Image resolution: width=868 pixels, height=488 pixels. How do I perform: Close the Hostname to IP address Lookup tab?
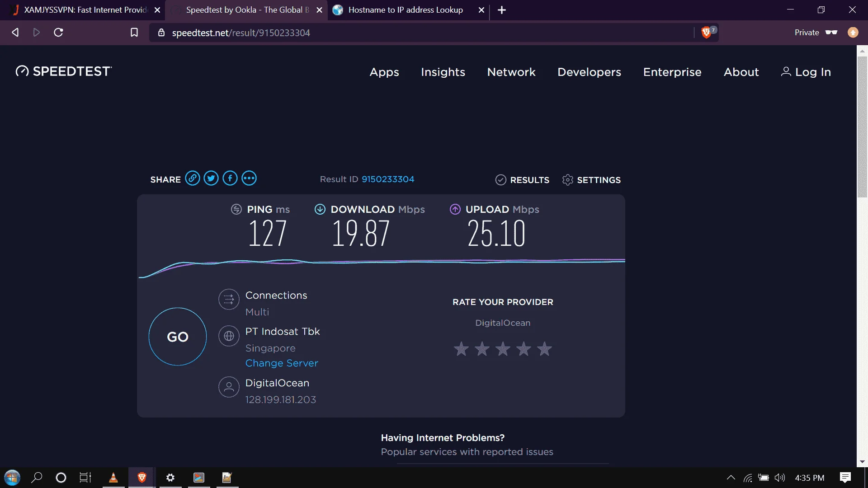481,10
